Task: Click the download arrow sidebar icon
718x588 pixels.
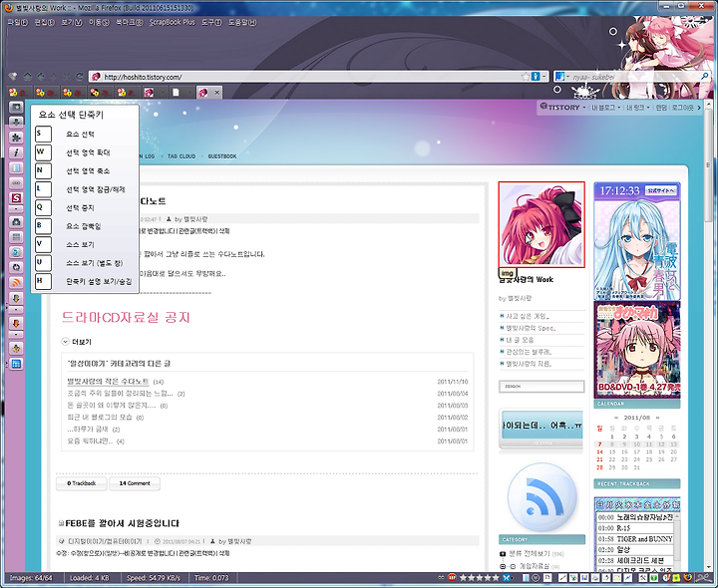Action: (x=16, y=123)
